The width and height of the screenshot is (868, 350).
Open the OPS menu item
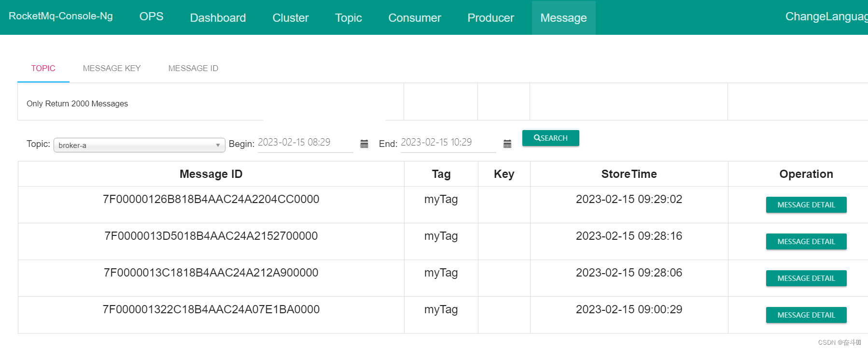[152, 16]
